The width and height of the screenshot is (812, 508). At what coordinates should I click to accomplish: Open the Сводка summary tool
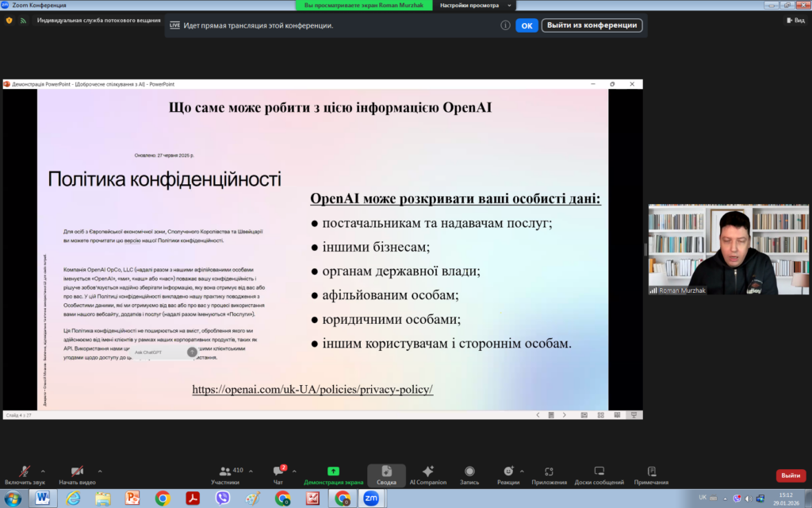pyautogui.click(x=386, y=471)
